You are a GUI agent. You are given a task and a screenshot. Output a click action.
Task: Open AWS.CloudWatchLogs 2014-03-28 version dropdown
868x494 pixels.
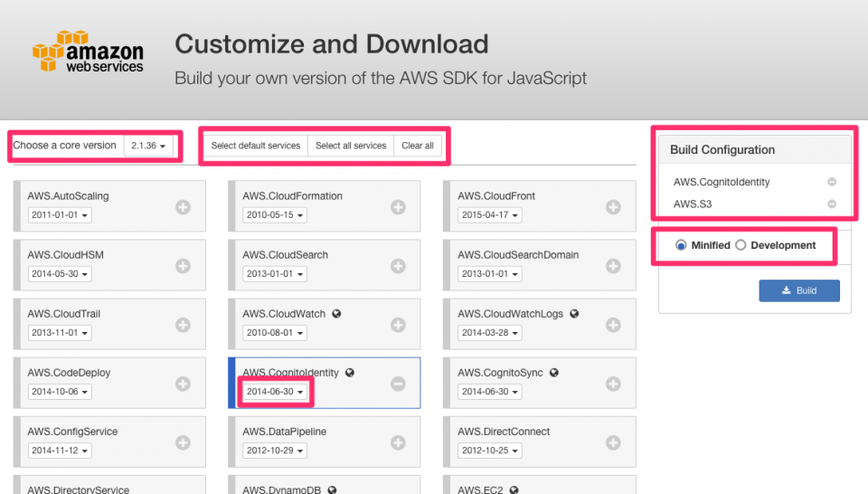[x=490, y=332]
